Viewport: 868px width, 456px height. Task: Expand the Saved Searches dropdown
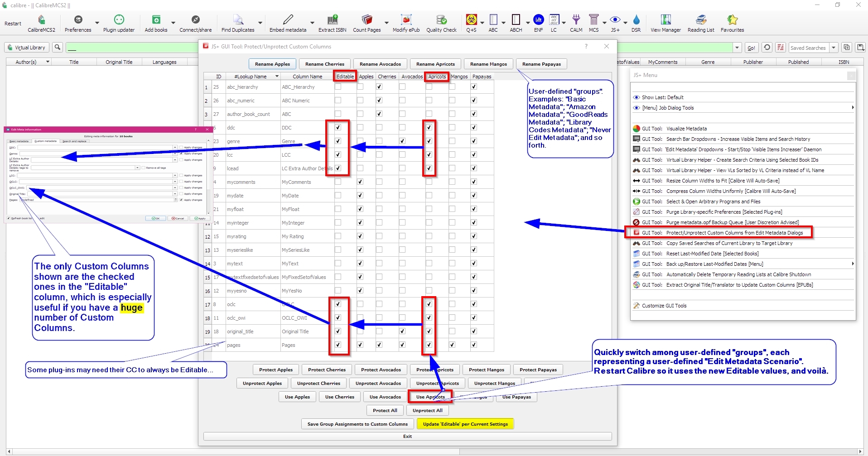click(834, 48)
